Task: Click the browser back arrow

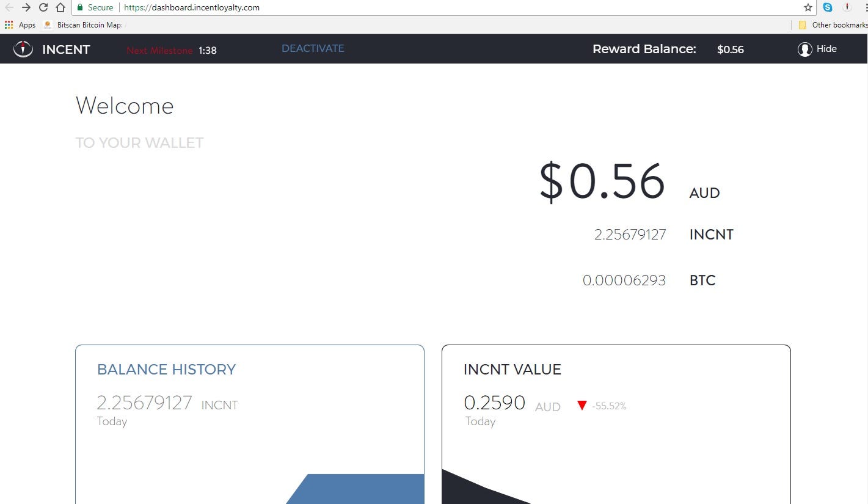Action: pos(9,7)
